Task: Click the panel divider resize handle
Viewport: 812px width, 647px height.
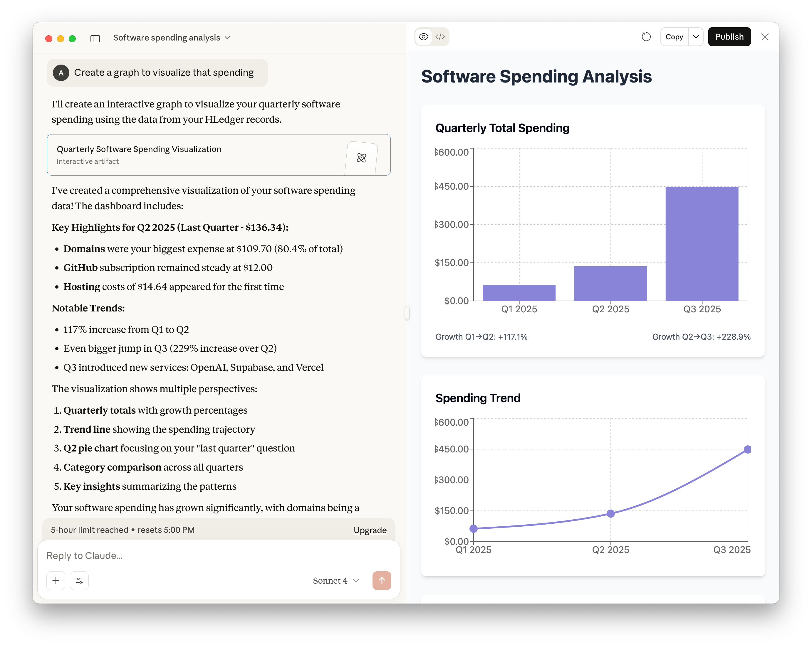Action: pos(407,313)
